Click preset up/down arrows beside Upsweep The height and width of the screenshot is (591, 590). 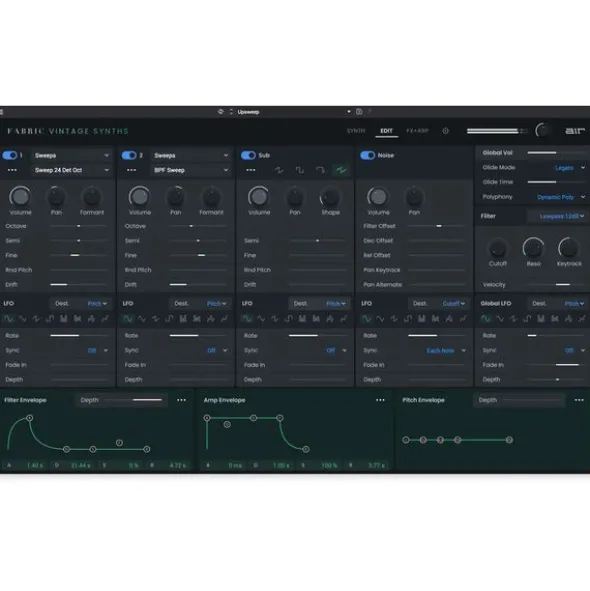coord(231,112)
